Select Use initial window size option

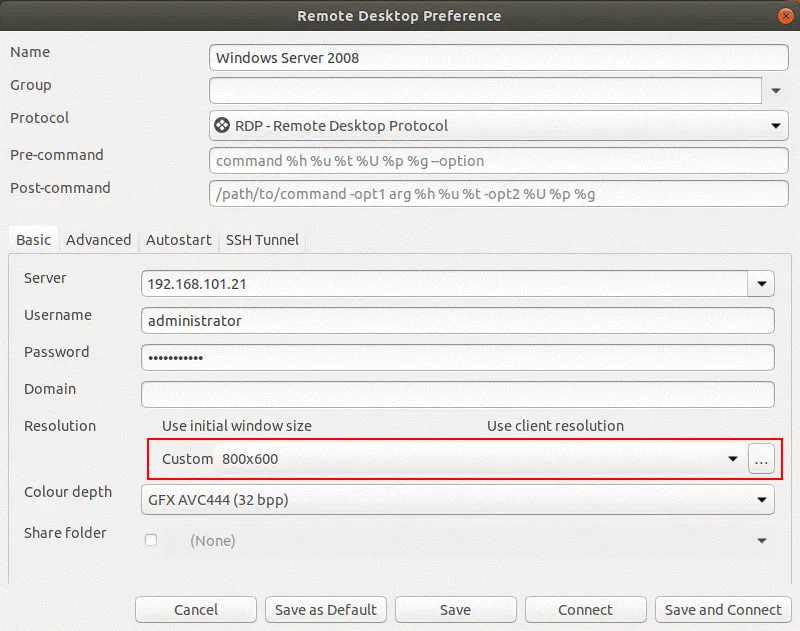click(237, 426)
